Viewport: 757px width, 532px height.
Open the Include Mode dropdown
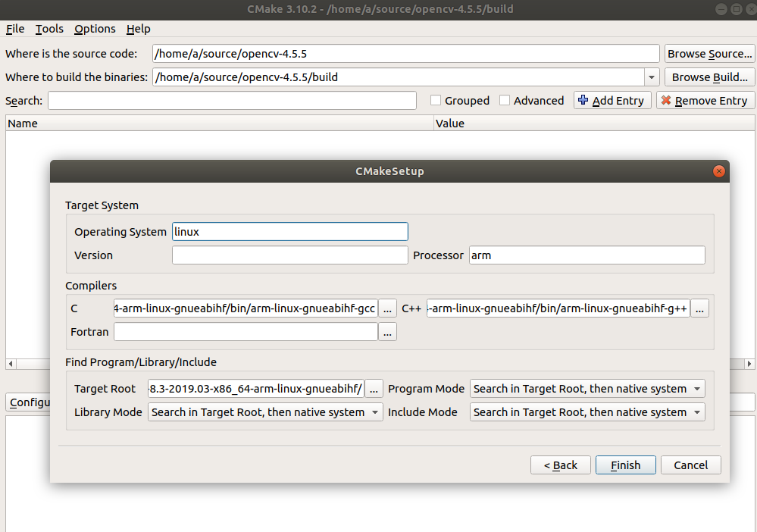coord(587,412)
